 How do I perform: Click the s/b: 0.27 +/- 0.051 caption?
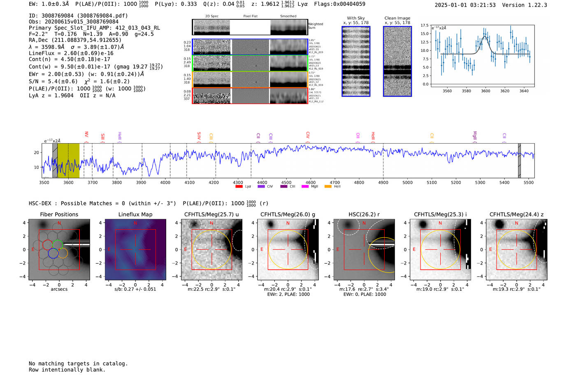pos(135,289)
